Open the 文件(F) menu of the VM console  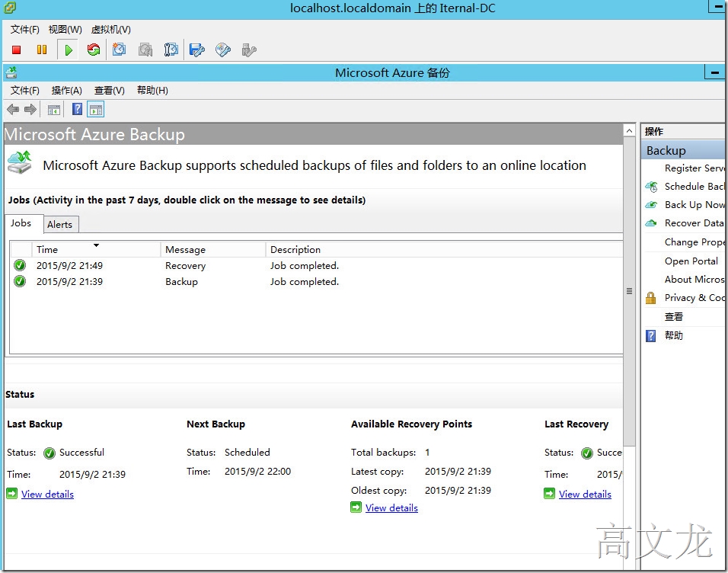point(24,29)
